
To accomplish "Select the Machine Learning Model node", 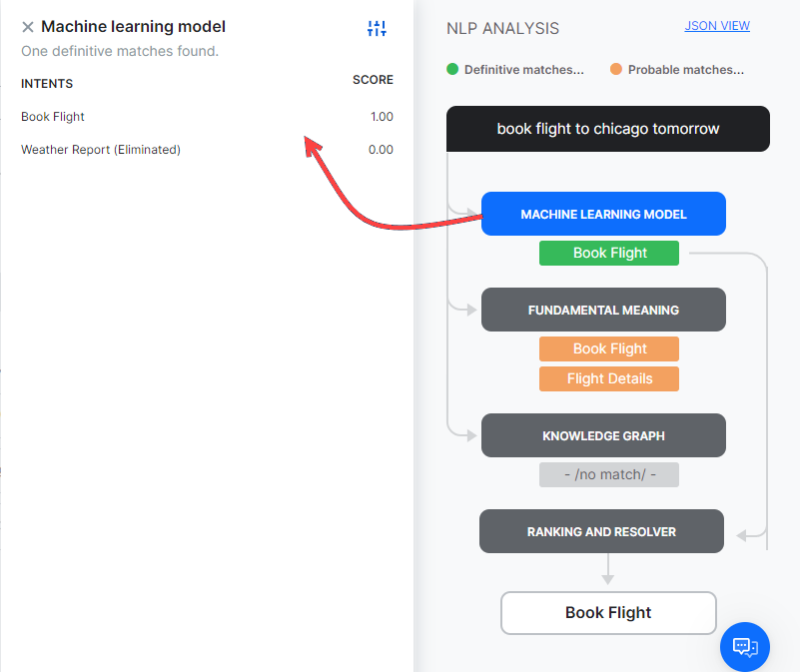I will pos(603,214).
